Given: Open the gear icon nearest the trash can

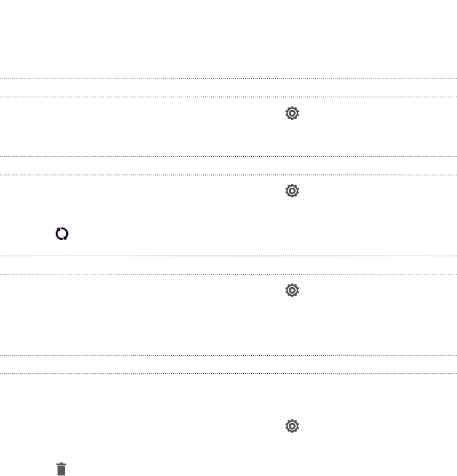Looking at the screenshot, I should point(292,426).
